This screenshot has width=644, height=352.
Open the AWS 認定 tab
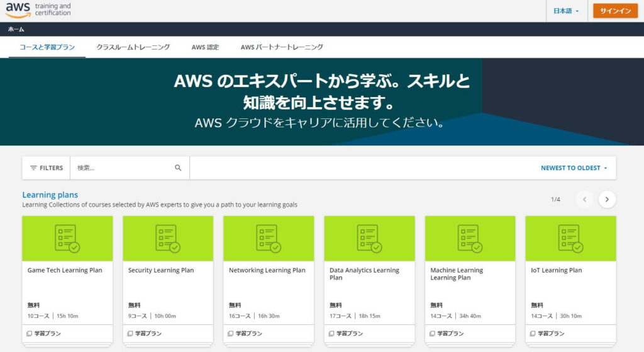click(x=205, y=47)
